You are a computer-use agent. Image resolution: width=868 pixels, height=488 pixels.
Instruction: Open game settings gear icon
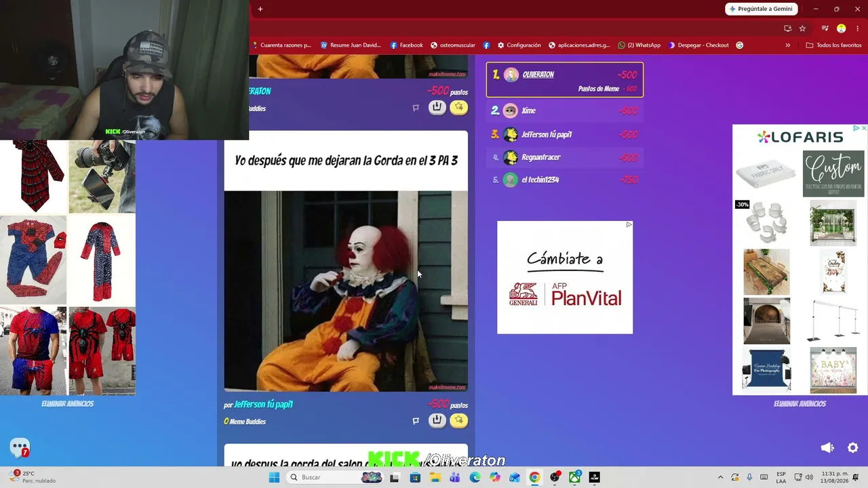click(x=853, y=447)
